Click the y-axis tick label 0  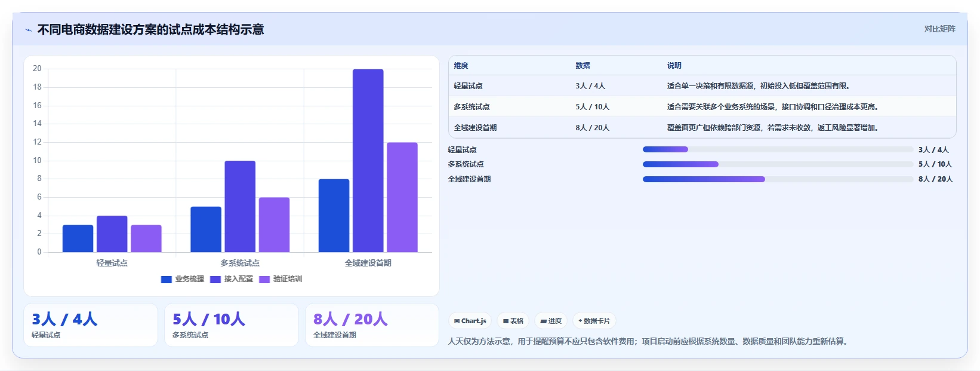pyautogui.click(x=39, y=252)
